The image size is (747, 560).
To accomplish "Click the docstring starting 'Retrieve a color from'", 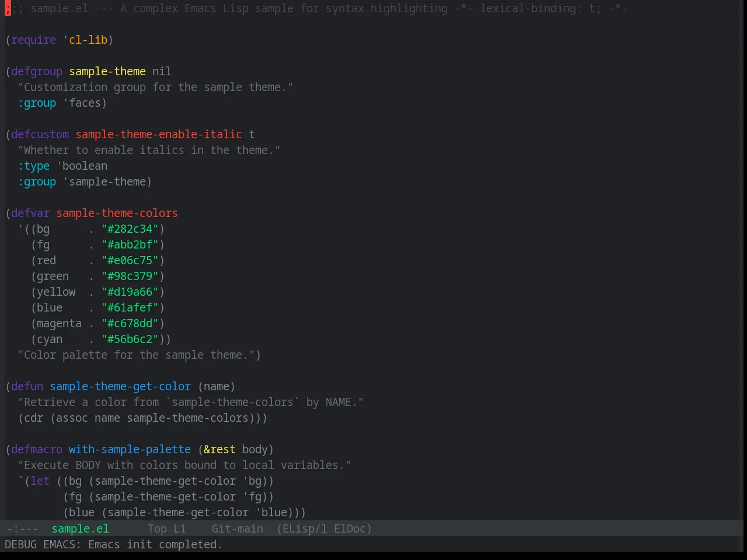I will [x=191, y=402].
